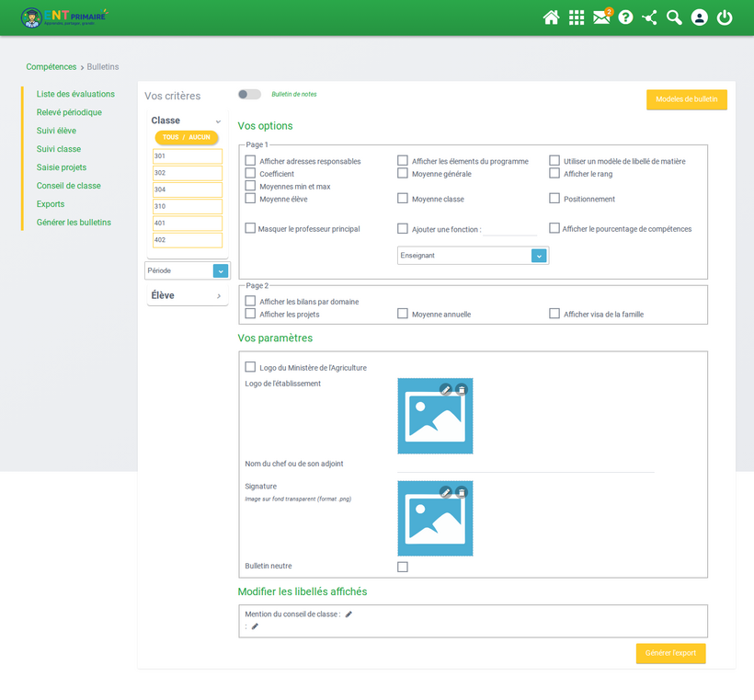Check Afficher les projets
The width and height of the screenshot is (754, 700).
click(250, 314)
